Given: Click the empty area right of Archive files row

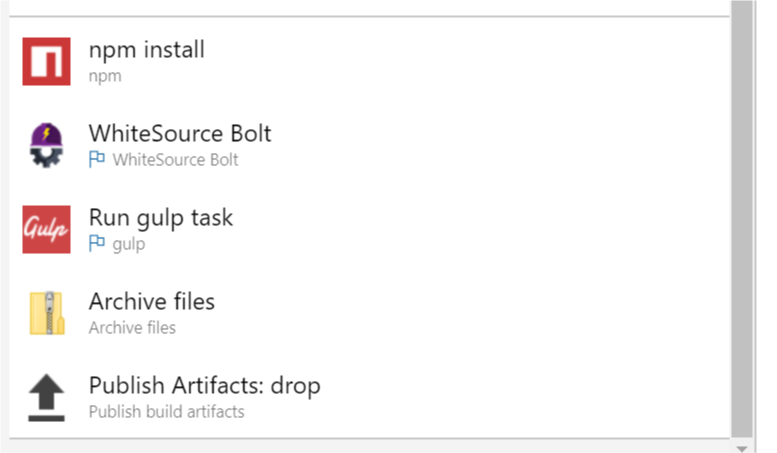Looking at the screenshot, I should 471,313.
